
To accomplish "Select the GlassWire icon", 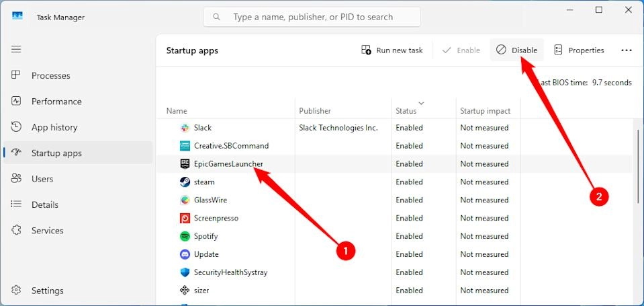I will point(185,200).
